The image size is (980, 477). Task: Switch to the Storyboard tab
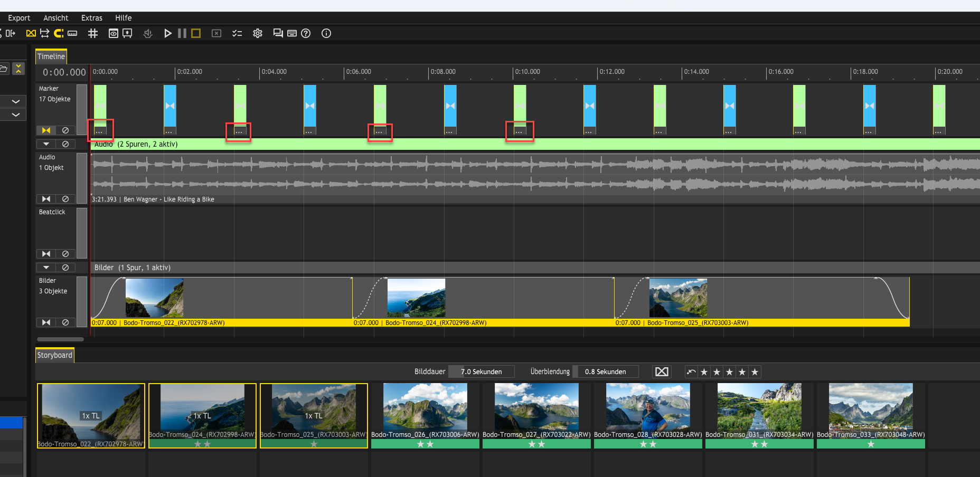coord(54,355)
